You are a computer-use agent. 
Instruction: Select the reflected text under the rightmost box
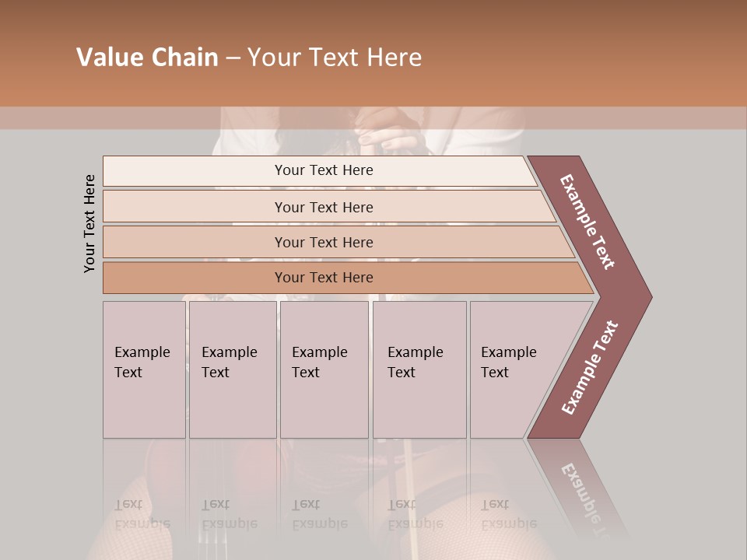[508, 514]
